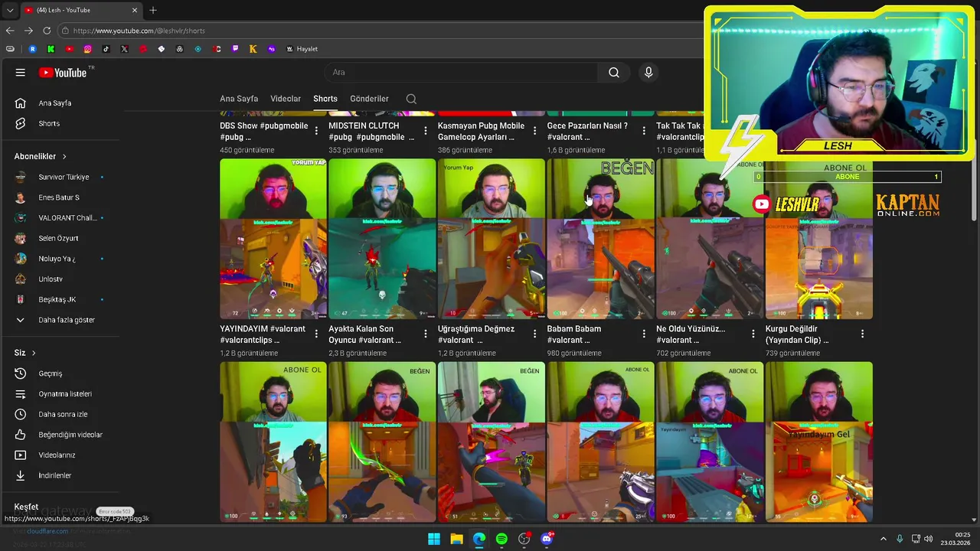The width and height of the screenshot is (980, 551).
Task: Play the Kurgu Değildir short thumbnail
Action: point(819,239)
